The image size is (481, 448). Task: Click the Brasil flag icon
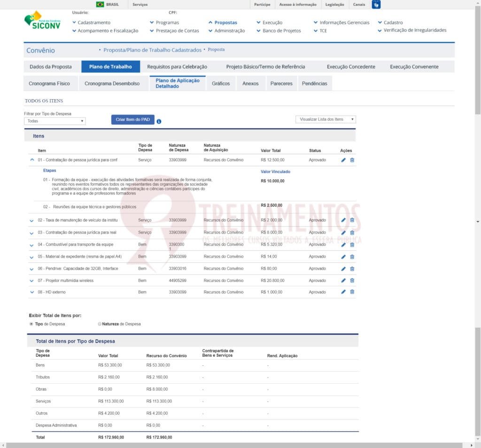pos(100,4)
